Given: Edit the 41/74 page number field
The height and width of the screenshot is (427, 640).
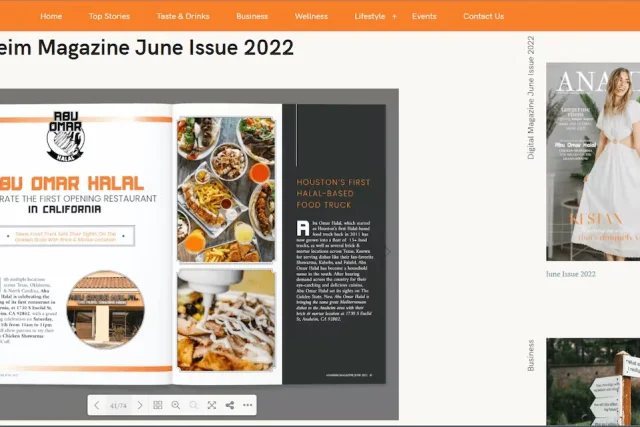Looking at the screenshot, I should tap(118, 405).
